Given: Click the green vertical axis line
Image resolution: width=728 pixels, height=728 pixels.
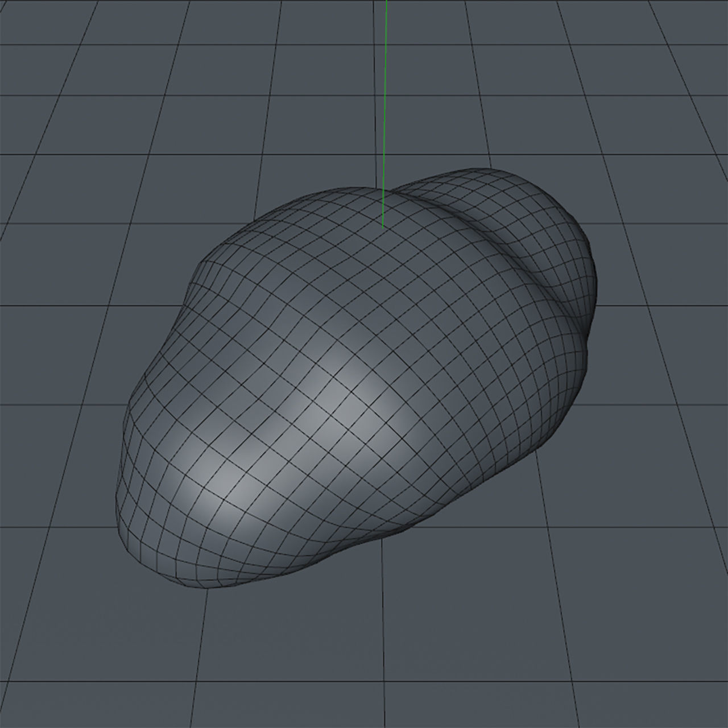Looking at the screenshot, I should (x=384, y=114).
